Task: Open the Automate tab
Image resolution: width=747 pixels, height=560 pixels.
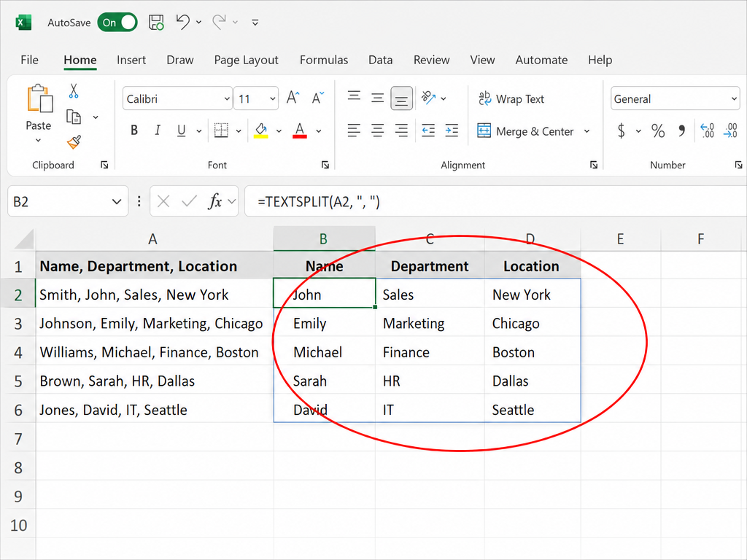Action: point(541,60)
